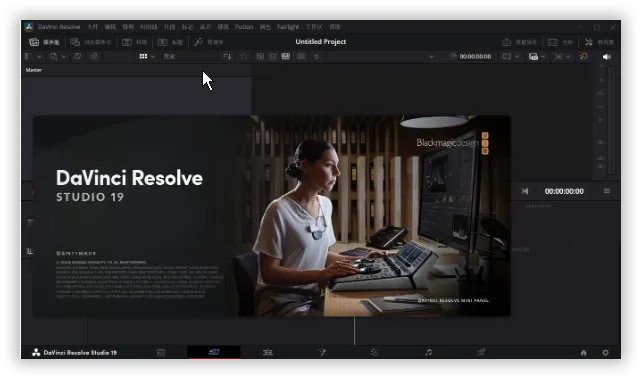Switch to the Fairlight music-note page tab

tap(428, 352)
